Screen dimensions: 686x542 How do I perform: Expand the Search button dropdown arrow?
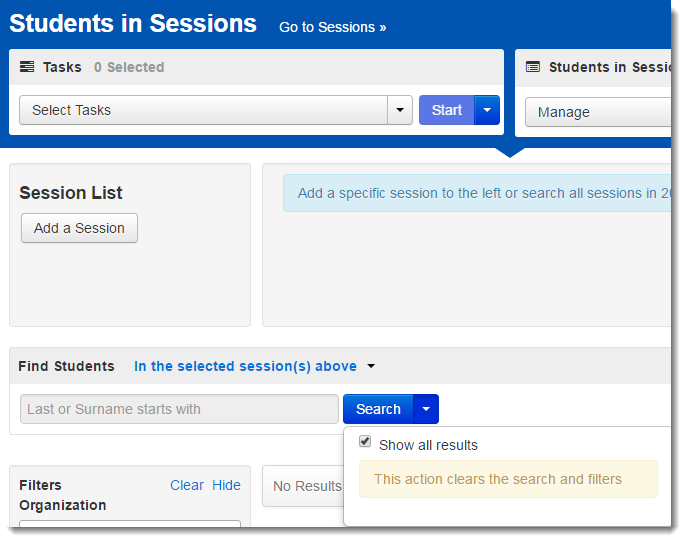click(x=426, y=409)
